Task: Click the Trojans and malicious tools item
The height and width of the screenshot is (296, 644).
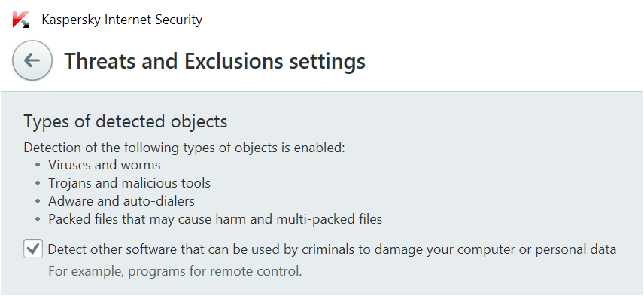Action: [x=129, y=183]
